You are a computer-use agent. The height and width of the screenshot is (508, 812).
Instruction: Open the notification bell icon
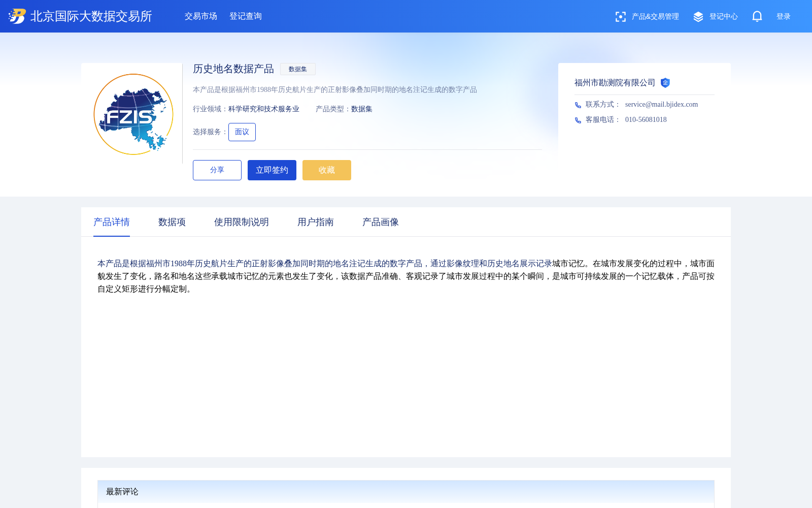pyautogui.click(x=757, y=16)
